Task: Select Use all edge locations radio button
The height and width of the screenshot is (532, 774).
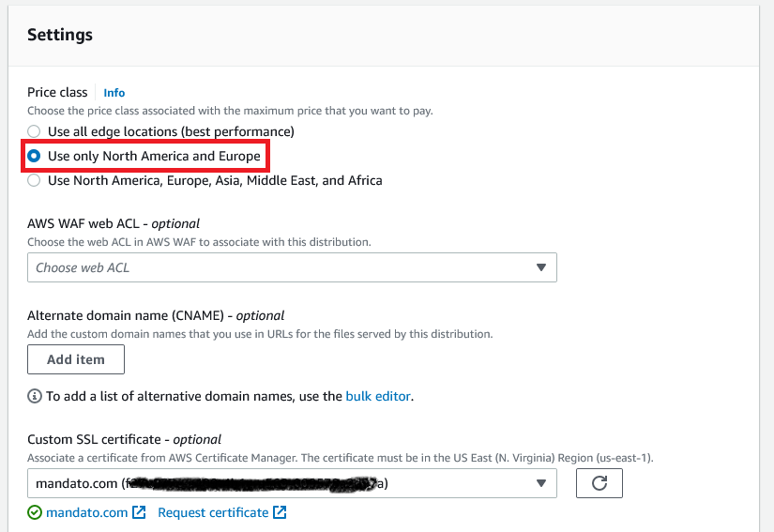Action: [x=34, y=131]
